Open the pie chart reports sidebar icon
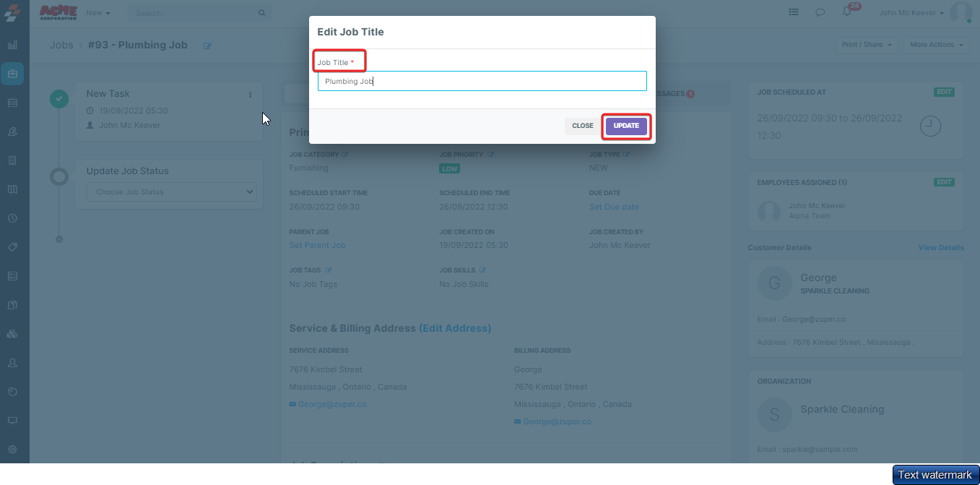Screen dimensions: 980x485 pos(12,392)
